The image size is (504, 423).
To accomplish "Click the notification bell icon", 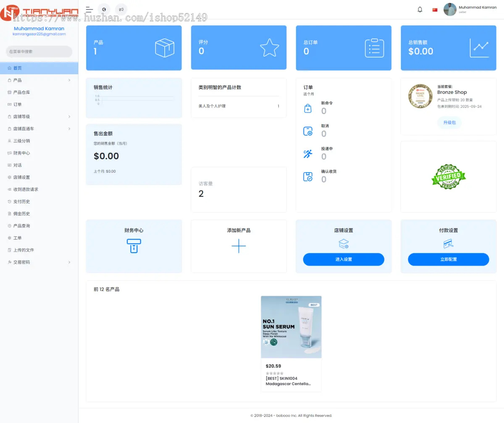I will click(420, 10).
